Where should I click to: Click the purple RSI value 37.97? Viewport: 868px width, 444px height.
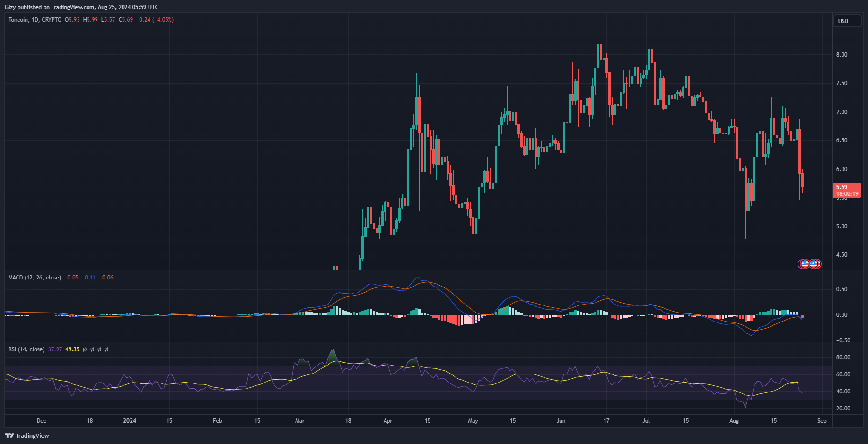(x=55, y=349)
